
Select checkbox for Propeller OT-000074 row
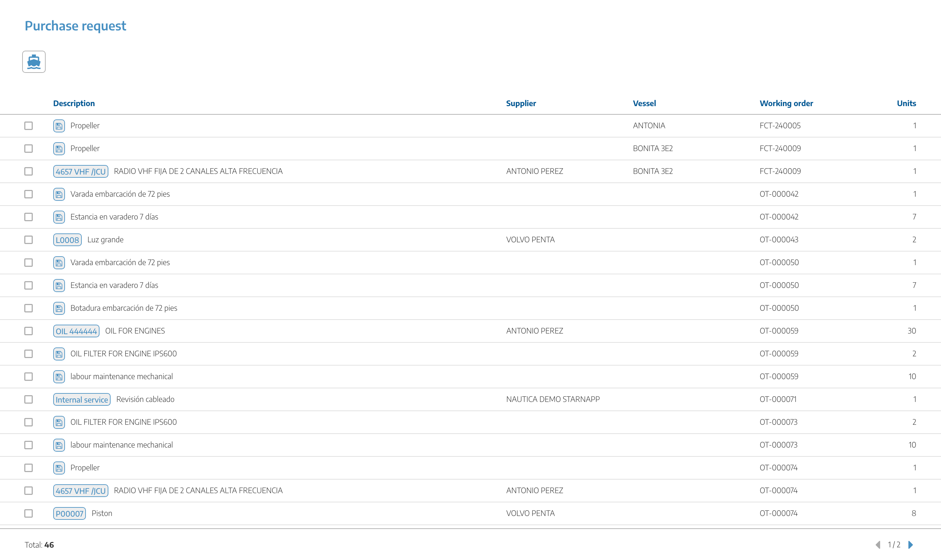(29, 468)
